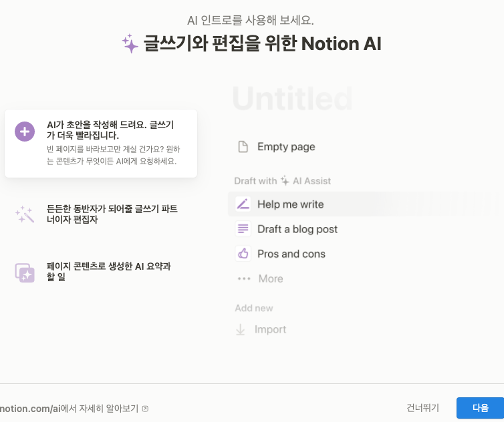Expand the More AI options row
The width and height of the screenshot is (504, 422).
click(271, 279)
